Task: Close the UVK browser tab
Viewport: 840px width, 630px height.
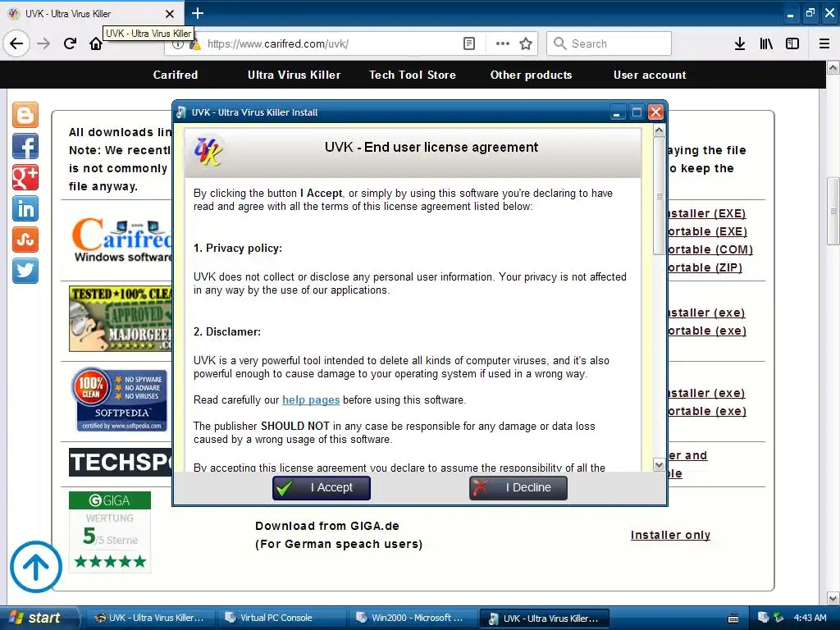Action: [x=169, y=14]
